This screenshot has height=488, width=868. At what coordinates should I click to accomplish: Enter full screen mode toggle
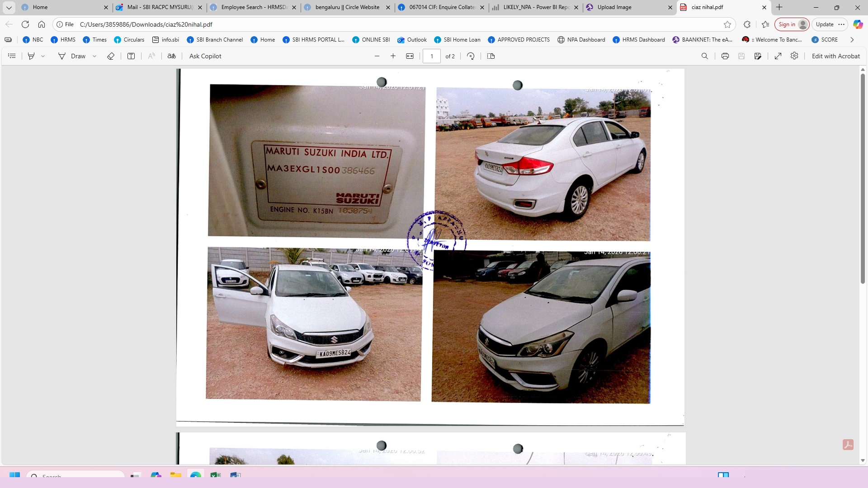tap(778, 56)
